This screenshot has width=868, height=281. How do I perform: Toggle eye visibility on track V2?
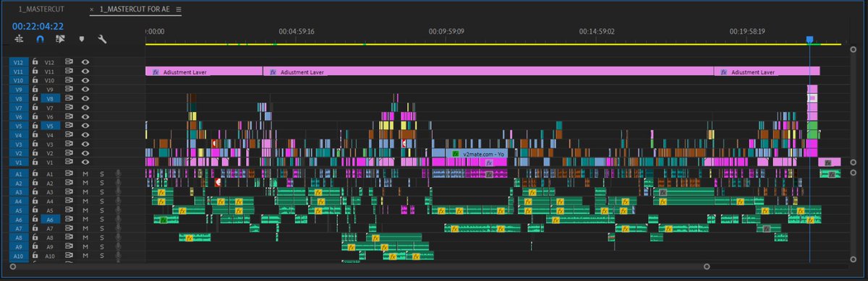(x=85, y=153)
